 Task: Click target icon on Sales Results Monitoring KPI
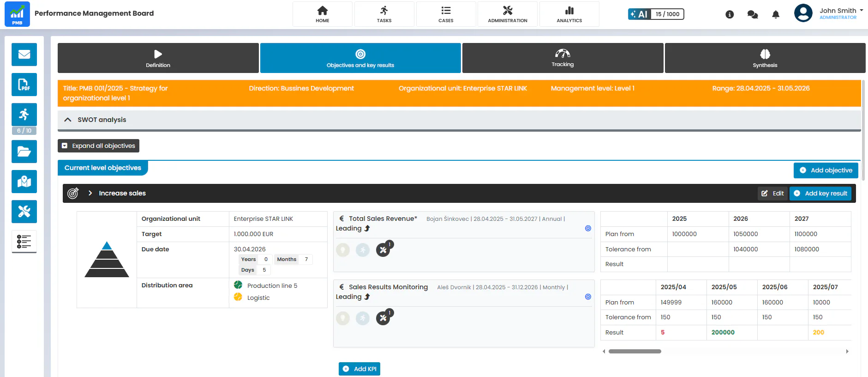click(588, 297)
